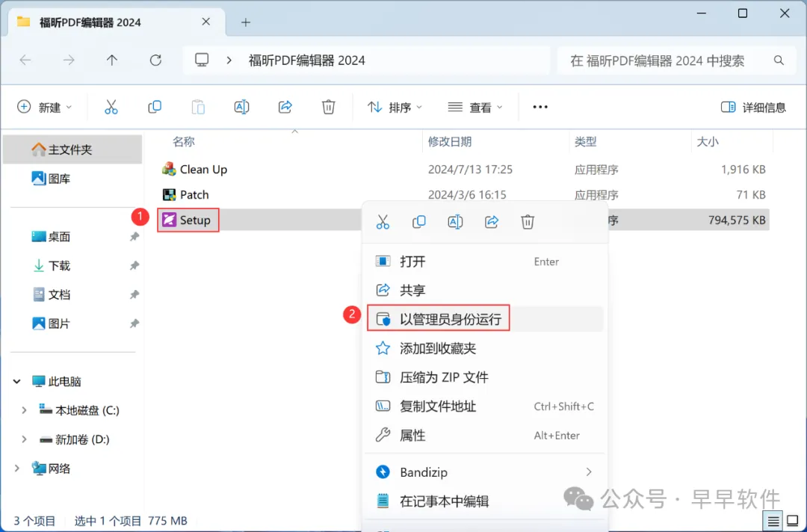Add a new tab with the plus button
This screenshot has height=532, width=807.
point(246,22)
